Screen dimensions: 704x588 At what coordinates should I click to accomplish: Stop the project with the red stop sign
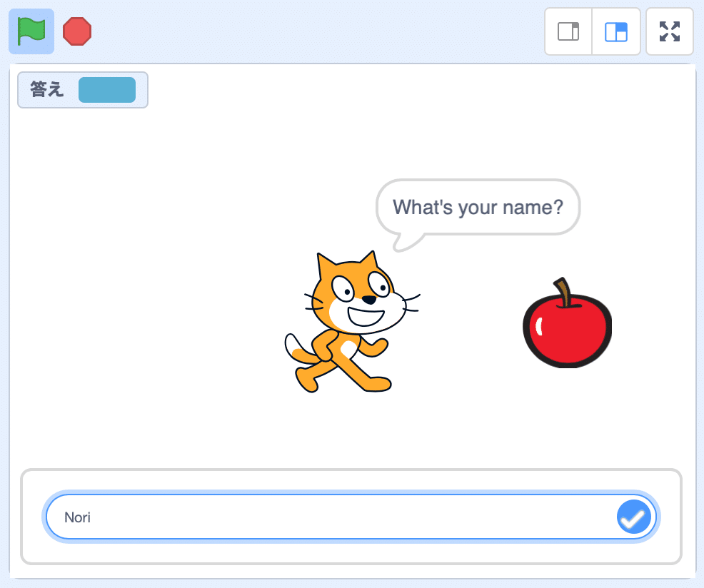coord(77,31)
